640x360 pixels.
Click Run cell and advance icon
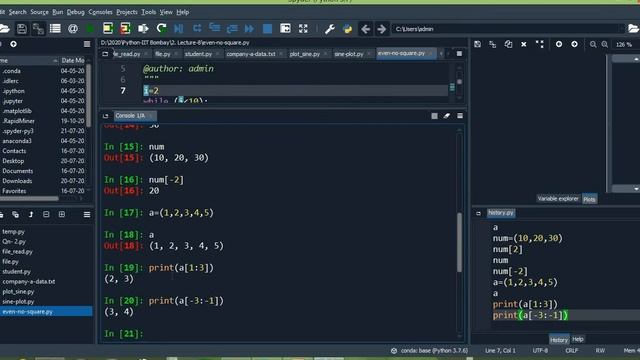point(125,29)
